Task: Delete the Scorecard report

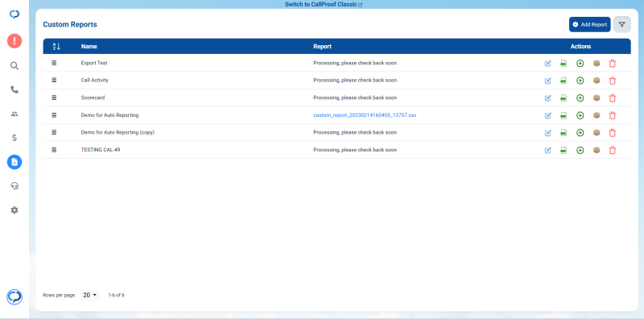Action: pyautogui.click(x=613, y=97)
